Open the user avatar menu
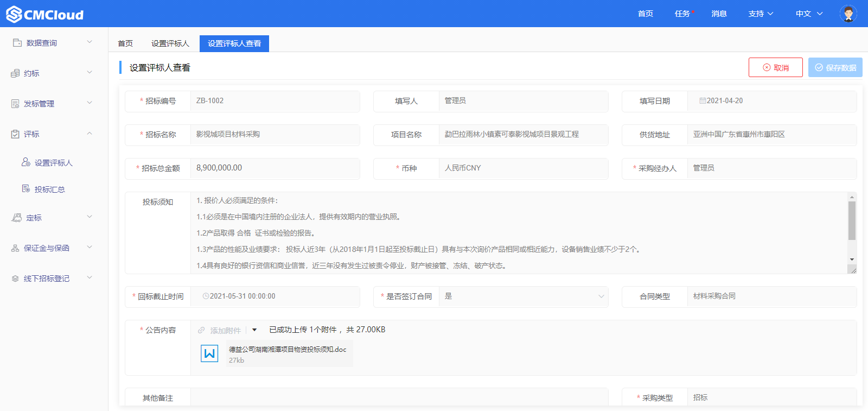The image size is (868, 411). [848, 14]
